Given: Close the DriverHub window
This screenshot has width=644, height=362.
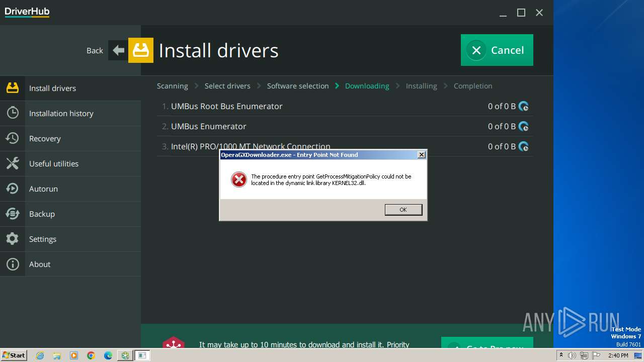Looking at the screenshot, I should tap(539, 13).
